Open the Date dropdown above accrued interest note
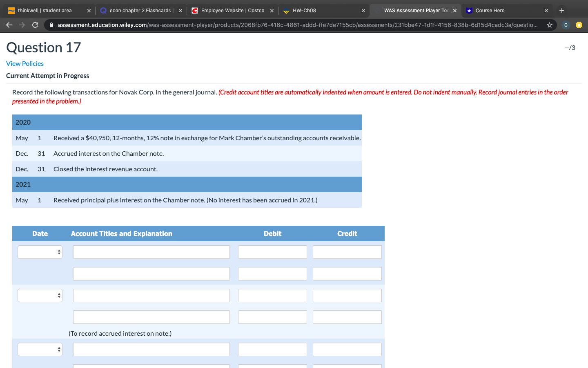 40,295
